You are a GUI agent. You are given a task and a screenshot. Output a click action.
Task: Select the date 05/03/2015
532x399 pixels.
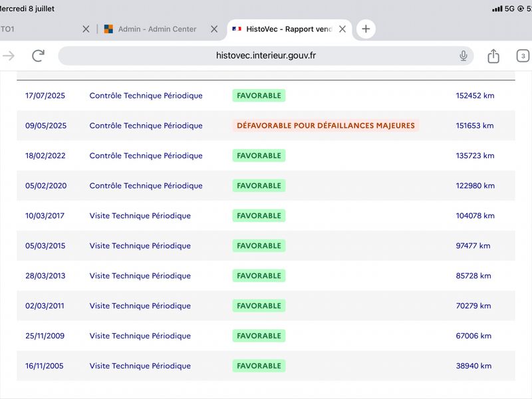tap(45, 245)
